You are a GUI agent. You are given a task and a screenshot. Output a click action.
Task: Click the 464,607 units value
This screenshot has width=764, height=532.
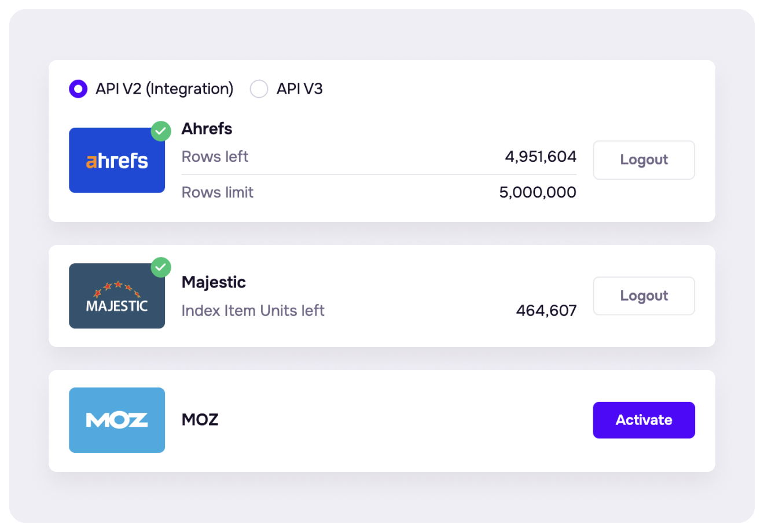pyautogui.click(x=546, y=311)
